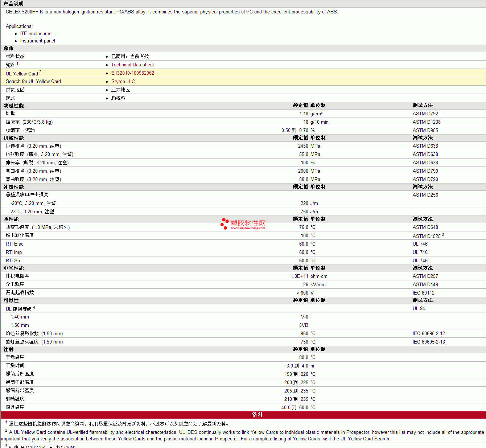
Task: Click the elongation value 100 %
Action: 308,163
